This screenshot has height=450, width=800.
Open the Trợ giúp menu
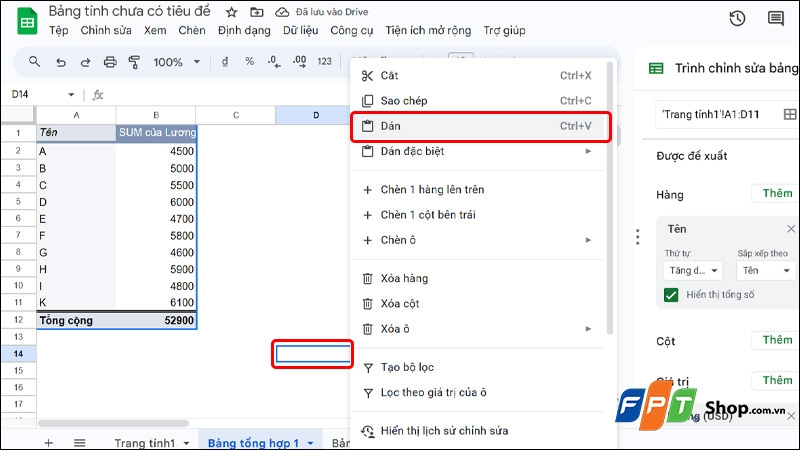pos(504,31)
